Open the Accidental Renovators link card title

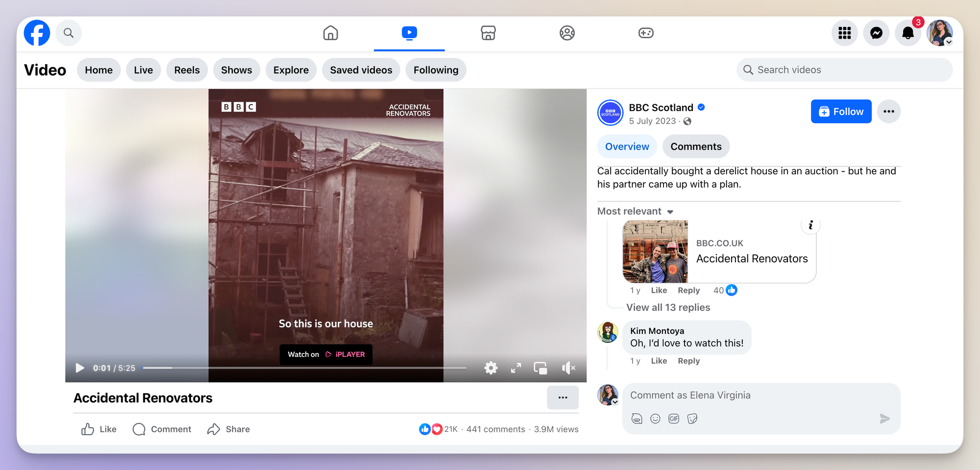752,258
